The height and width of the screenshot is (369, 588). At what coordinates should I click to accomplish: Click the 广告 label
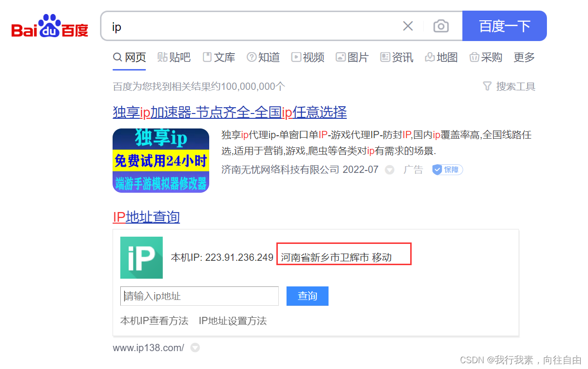coord(413,170)
